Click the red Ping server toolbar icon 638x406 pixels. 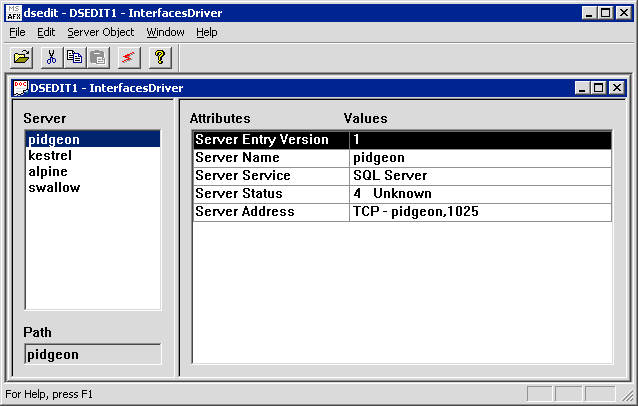tap(129, 57)
